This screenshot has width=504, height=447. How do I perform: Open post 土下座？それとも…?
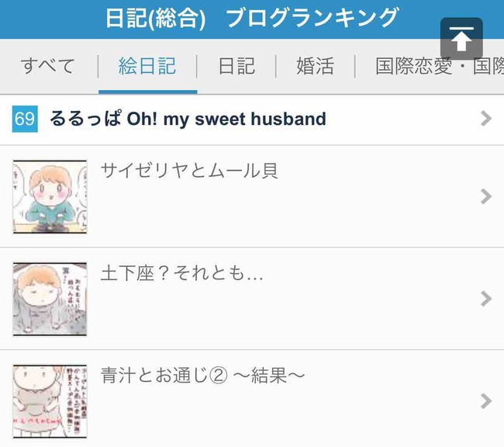pyautogui.click(x=182, y=273)
